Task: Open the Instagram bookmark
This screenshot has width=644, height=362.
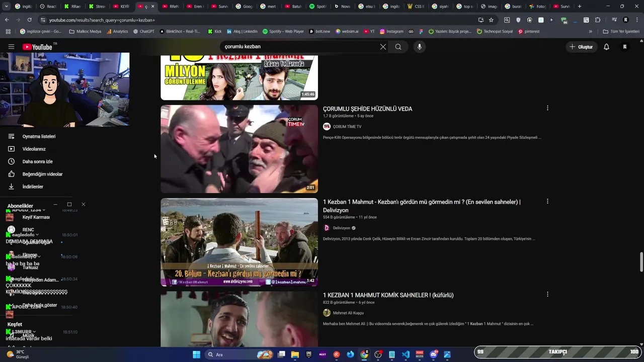Action: pos(391,31)
